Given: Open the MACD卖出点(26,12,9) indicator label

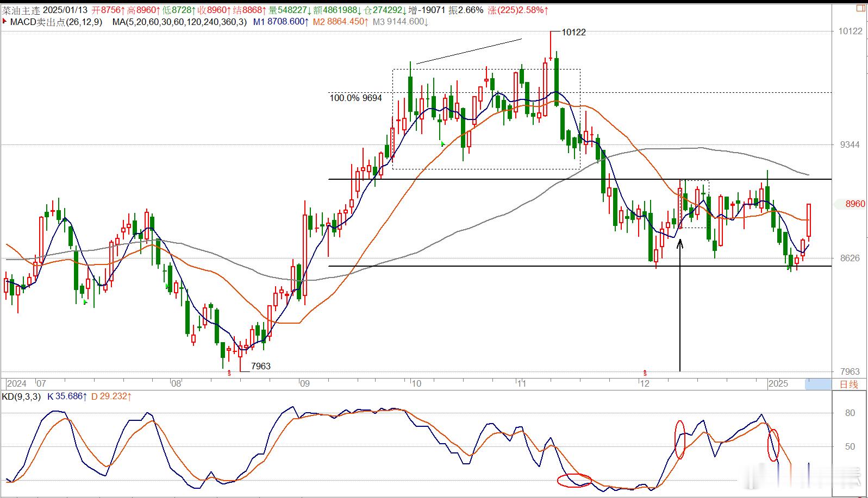Looking at the screenshot, I should 56,22.
